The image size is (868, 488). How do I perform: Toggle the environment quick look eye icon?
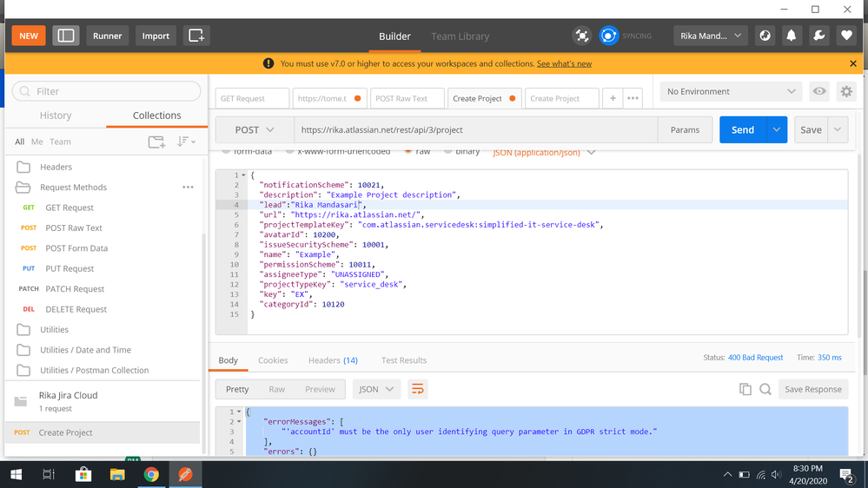pyautogui.click(x=818, y=91)
